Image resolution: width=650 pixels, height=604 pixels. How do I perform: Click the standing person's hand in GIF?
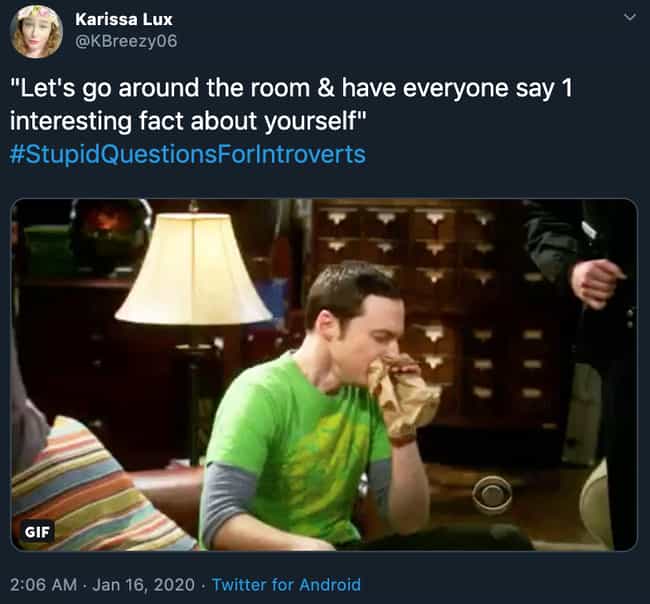(x=596, y=283)
